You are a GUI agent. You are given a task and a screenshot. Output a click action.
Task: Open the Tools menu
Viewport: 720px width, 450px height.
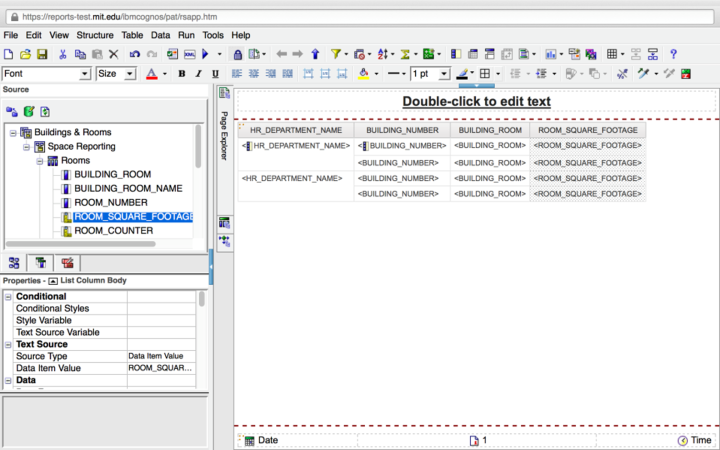(213, 35)
